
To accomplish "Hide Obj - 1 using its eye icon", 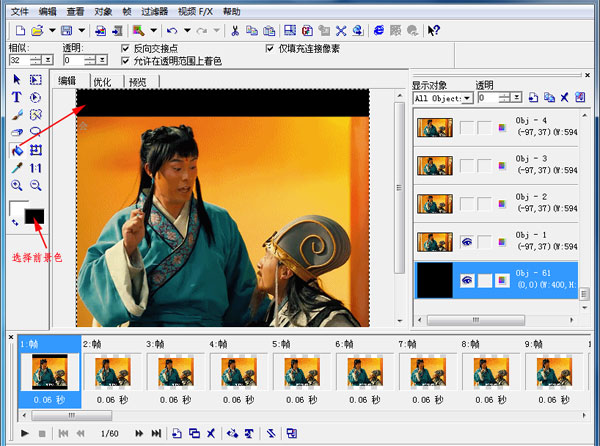I will [466, 242].
